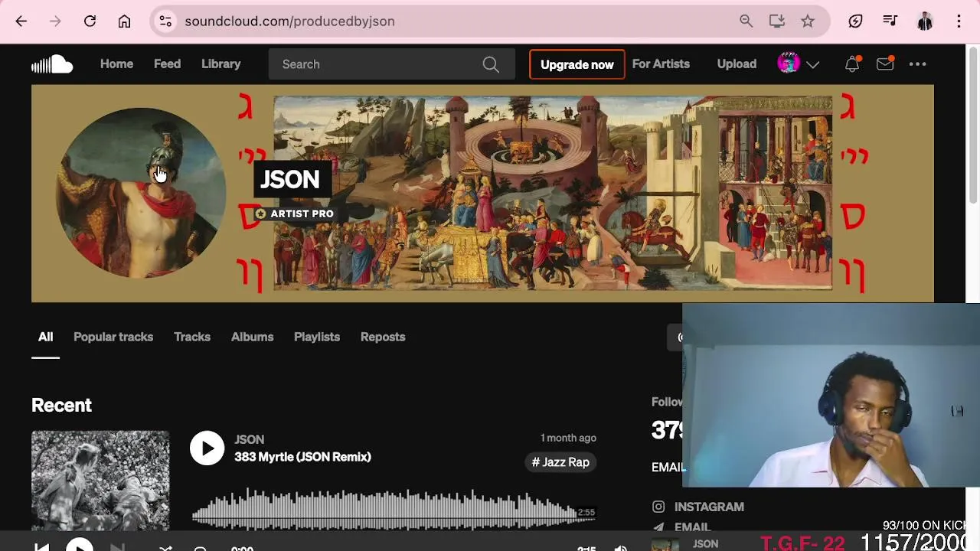
Task: Switch to the Albums tab
Action: tap(252, 337)
